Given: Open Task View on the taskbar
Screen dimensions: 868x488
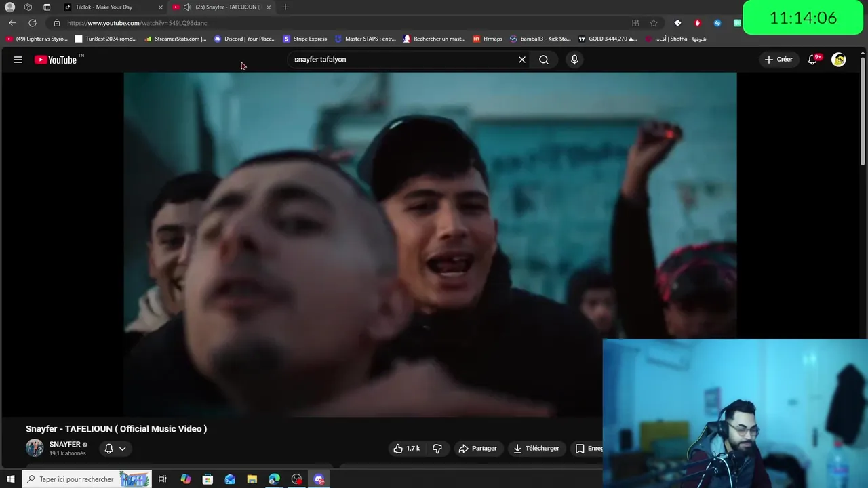Looking at the screenshot, I should (163, 479).
